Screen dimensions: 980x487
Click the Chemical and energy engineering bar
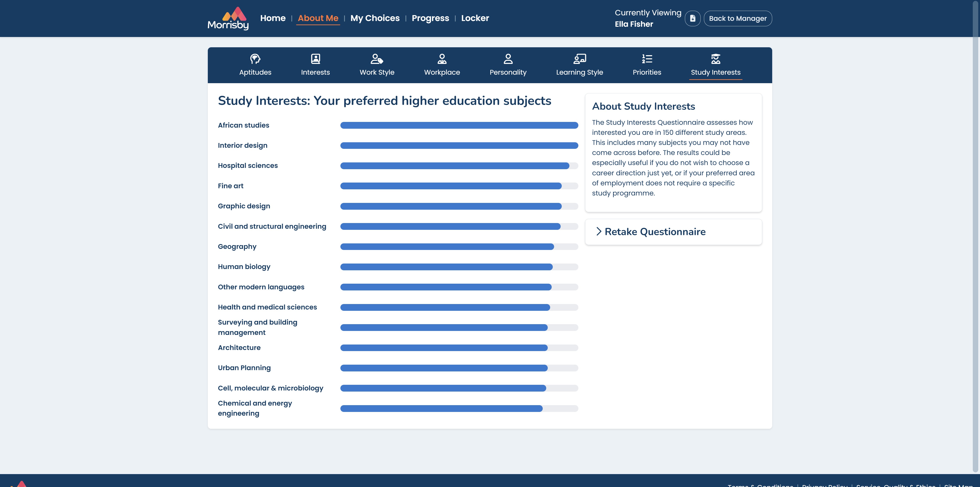(459, 409)
